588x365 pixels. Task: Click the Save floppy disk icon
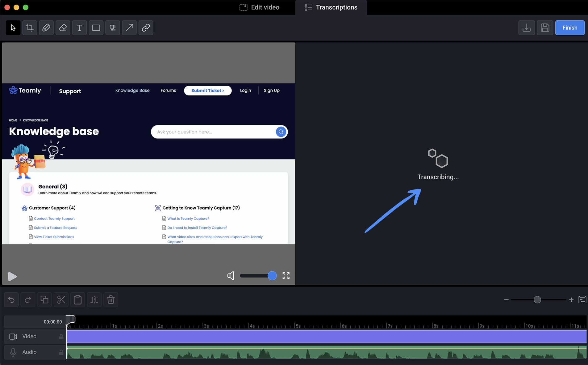tap(545, 28)
